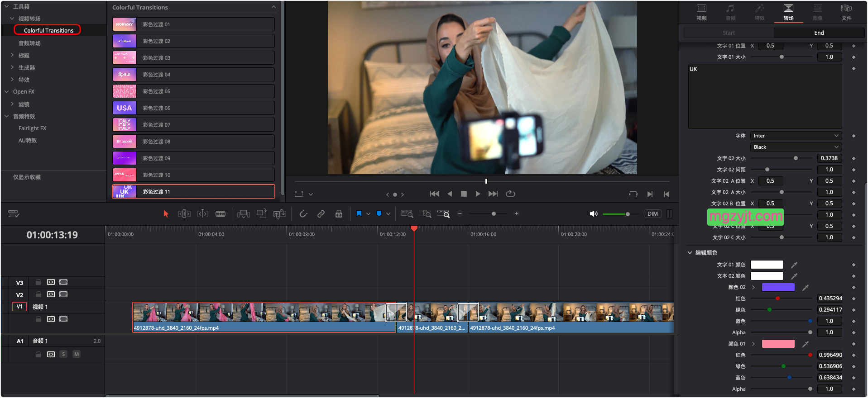Screen dimensions: 868x398
Task: Switch to the End tab
Action: [819, 33]
